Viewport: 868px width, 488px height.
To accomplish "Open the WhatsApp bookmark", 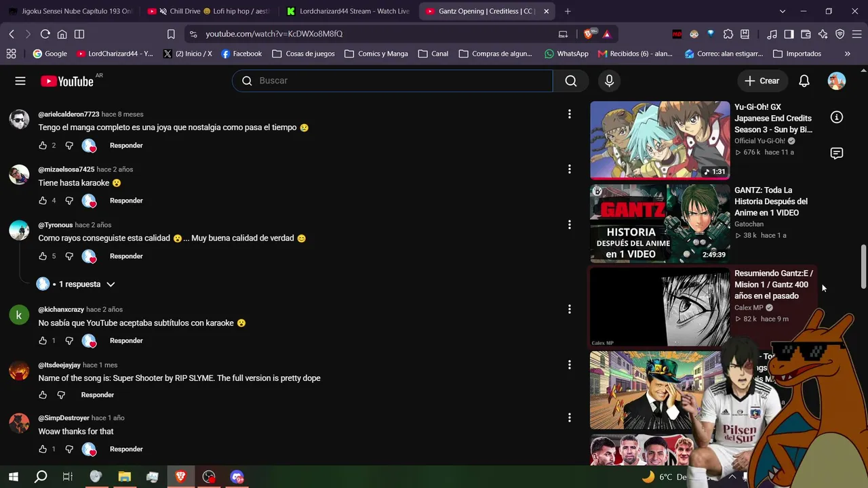I will pyautogui.click(x=566, y=54).
